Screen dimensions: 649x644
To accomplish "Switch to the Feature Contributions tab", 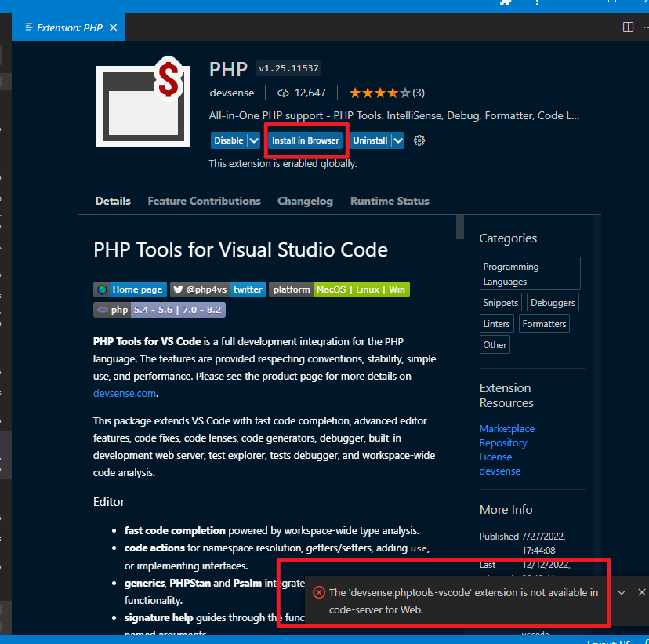I will [x=204, y=201].
